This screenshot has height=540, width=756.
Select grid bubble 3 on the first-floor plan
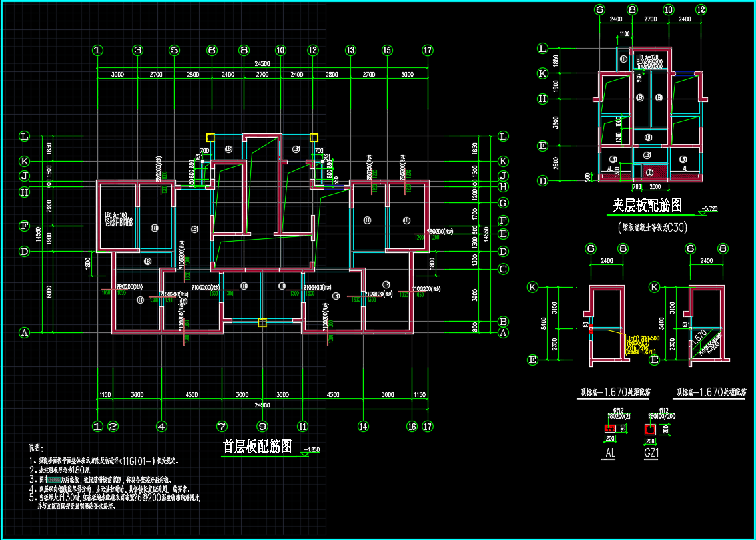tap(138, 50)
